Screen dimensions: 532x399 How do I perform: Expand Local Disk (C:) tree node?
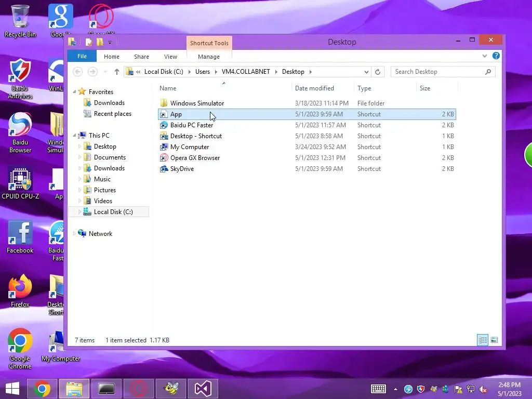point(79,212)
